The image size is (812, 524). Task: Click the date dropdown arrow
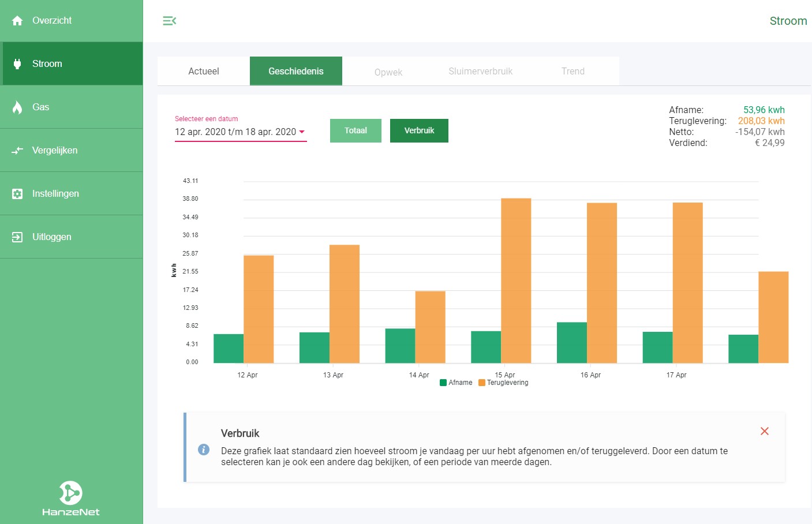click(302, 132)
